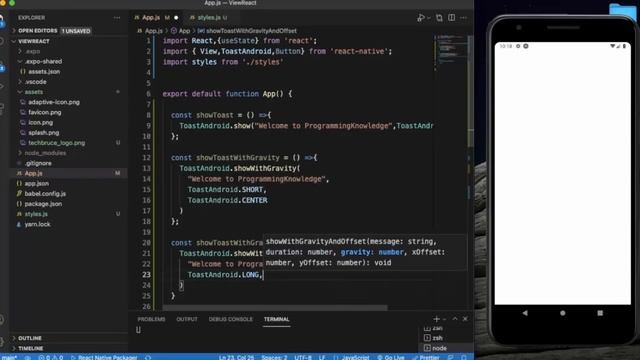Change line ending via LF

pyautogui.click(x=322, y=357)
